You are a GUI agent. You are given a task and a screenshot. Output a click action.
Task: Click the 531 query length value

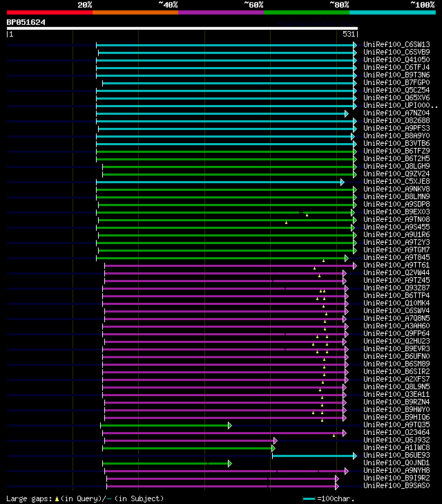point(349,34)
